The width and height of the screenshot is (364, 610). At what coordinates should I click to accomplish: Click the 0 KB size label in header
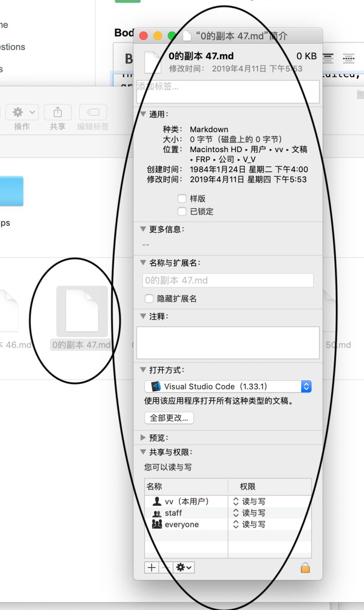point(307,56)
